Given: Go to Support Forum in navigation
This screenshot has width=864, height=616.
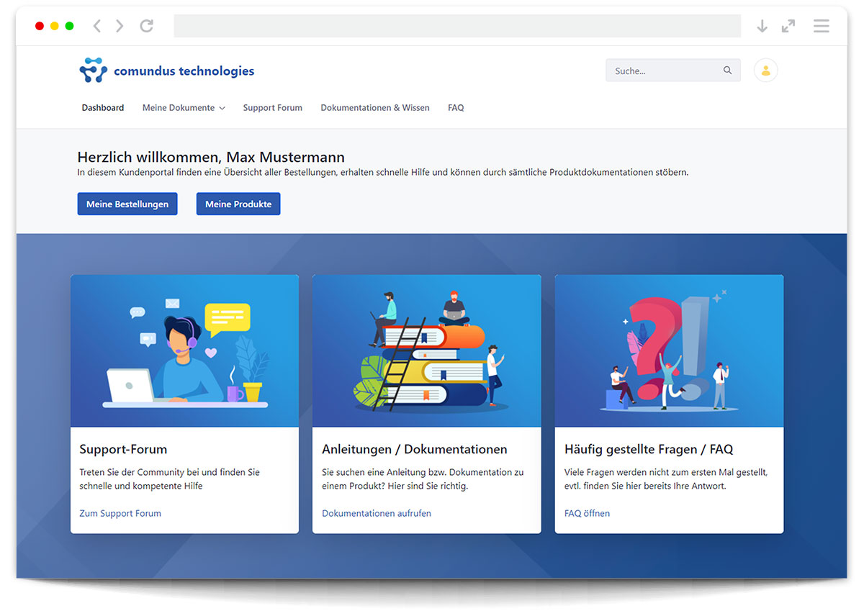Looking at the screenshot, I should coord(272,108).
